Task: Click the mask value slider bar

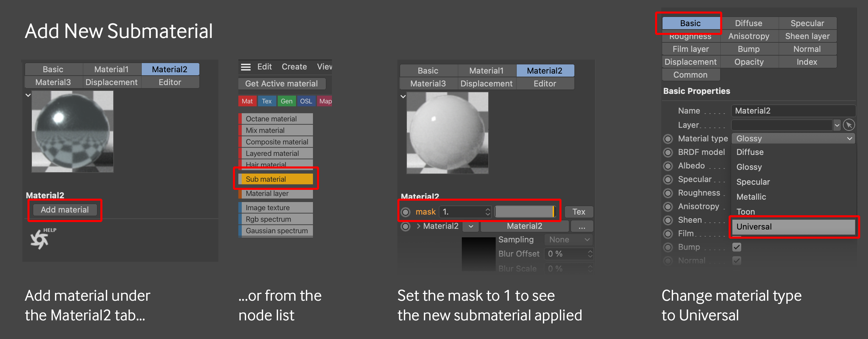Action: click(x=525, y=212)
